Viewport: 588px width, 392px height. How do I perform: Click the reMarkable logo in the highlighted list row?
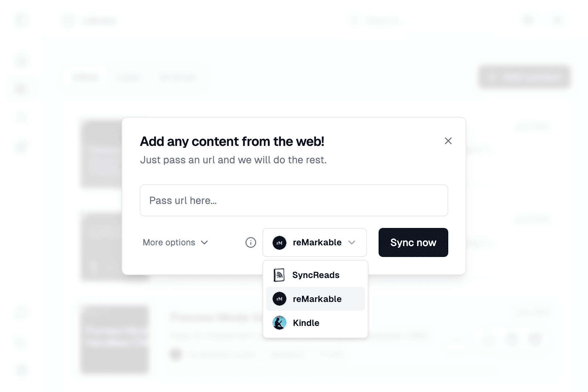(x=279, y=299)
